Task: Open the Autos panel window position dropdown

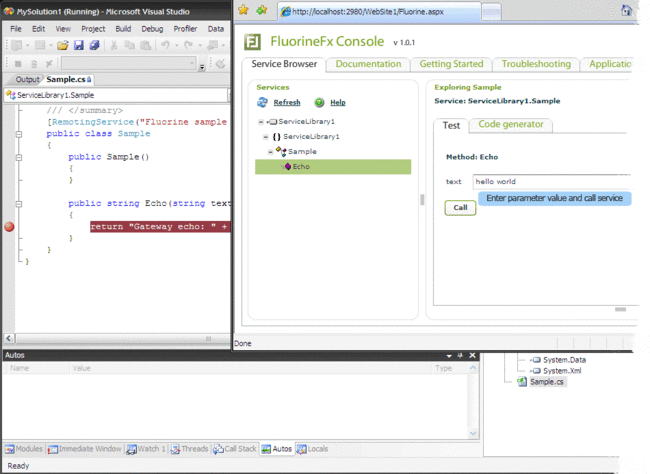Action: (449, 356)
